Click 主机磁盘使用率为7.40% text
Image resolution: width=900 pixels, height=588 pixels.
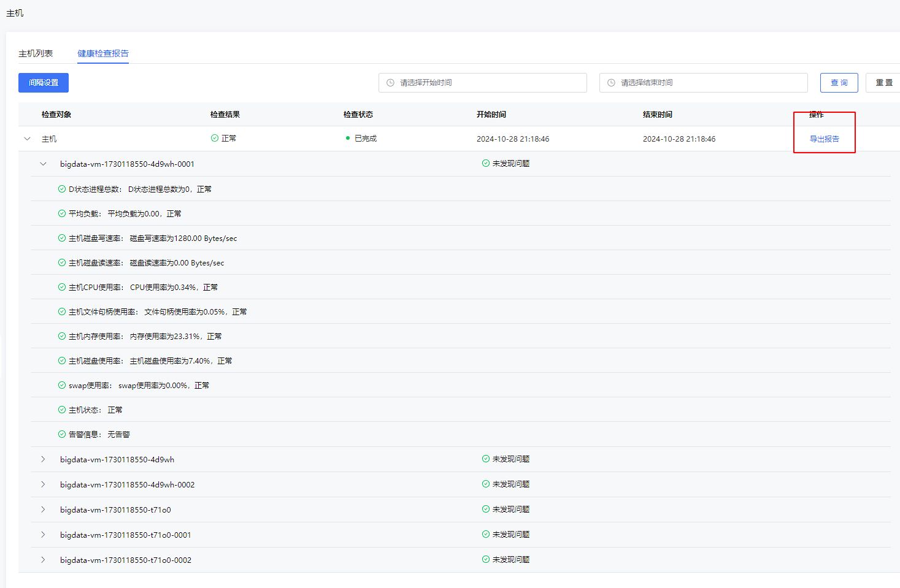[170, 361]
